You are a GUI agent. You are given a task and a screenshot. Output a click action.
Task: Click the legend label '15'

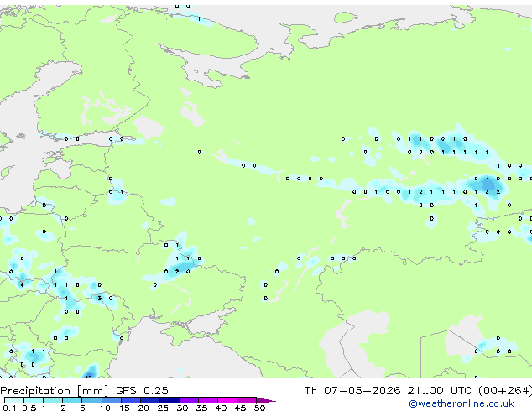124,408
